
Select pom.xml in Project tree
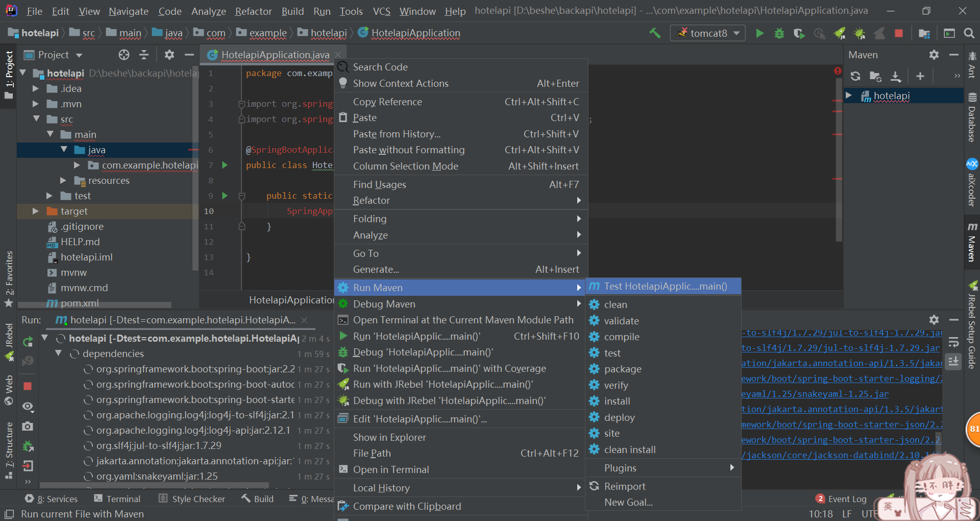point(80,303)
